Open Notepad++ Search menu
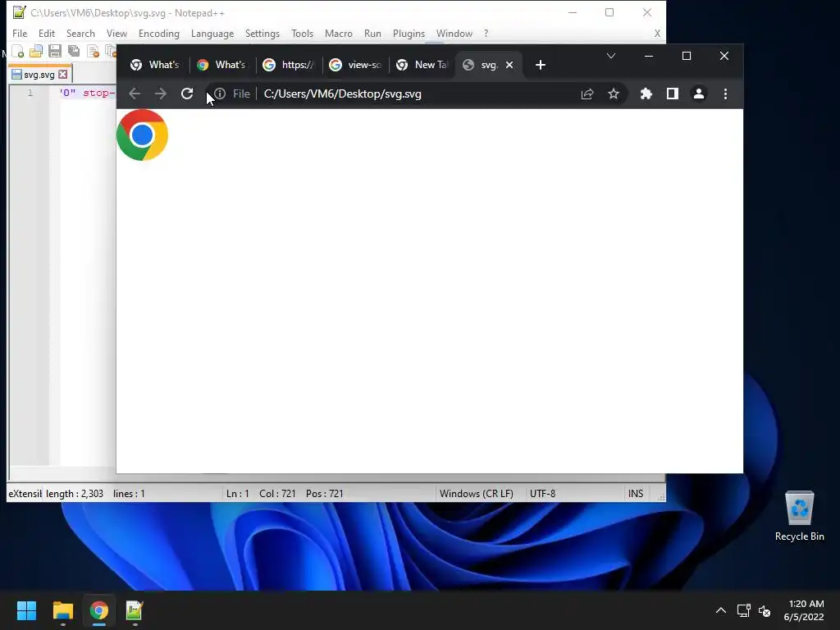Image resolution: width=840 pixels, height=630 pixels. (80, 33)
